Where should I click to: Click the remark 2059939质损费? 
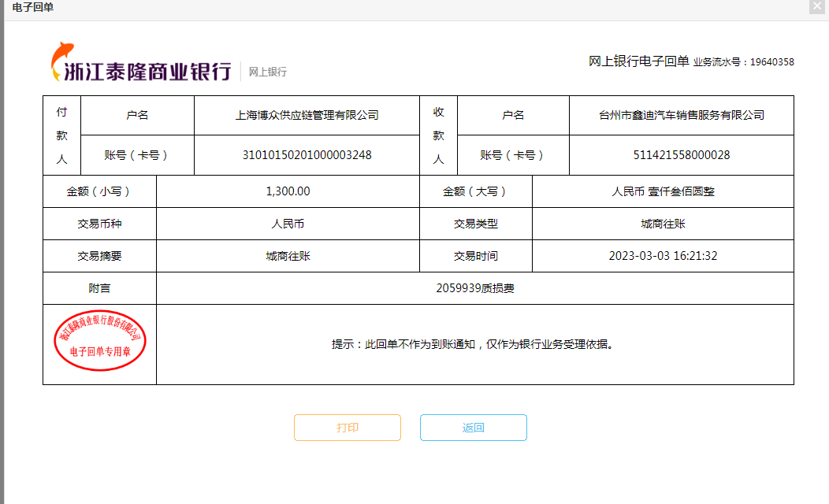pyautogui.click(x=475, y=288)
